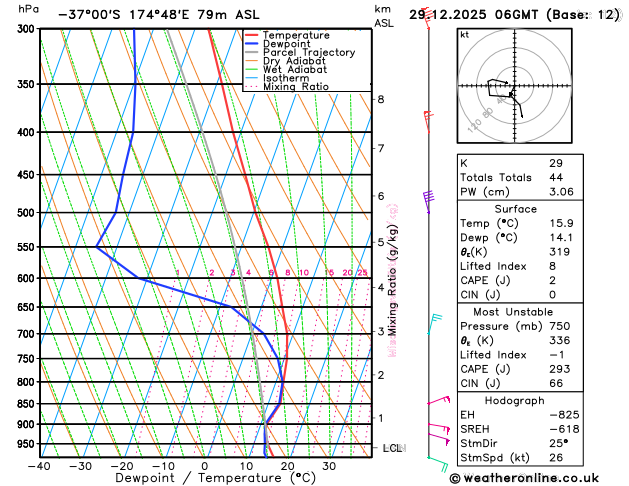Click the StmDir value 25°
Screen dimensions: 629x486
pos(558,443)
